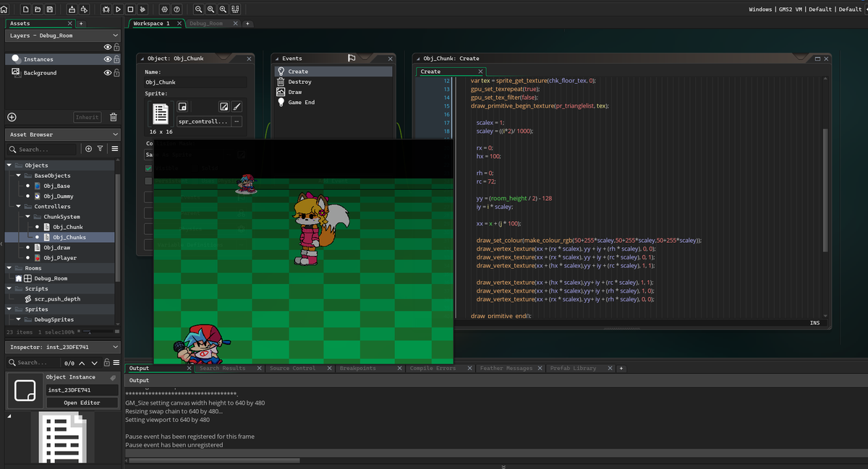Open the Search Results tab
Screen dimensions: 868x469
click(222, 369)
